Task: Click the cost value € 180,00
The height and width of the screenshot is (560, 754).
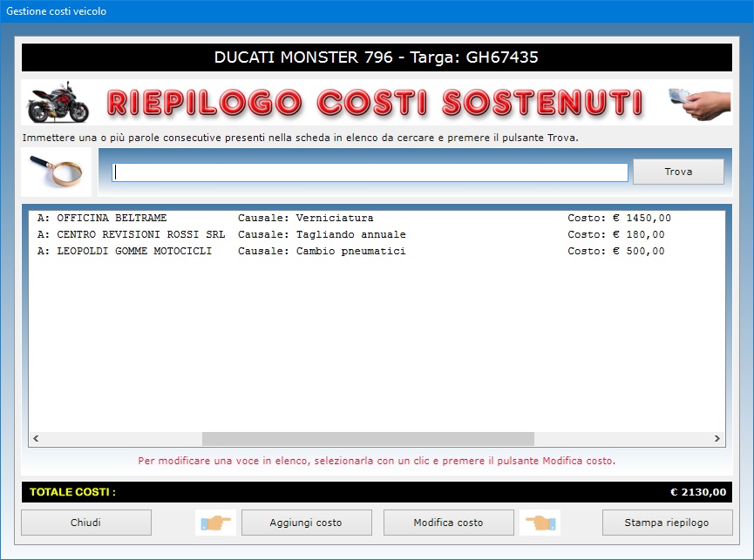Action: [x=639, y=234]
